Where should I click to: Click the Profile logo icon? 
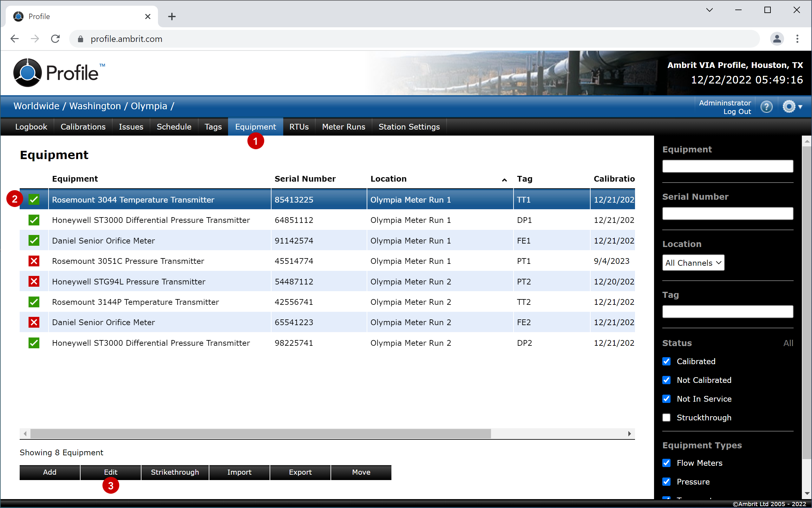point(28,73)
